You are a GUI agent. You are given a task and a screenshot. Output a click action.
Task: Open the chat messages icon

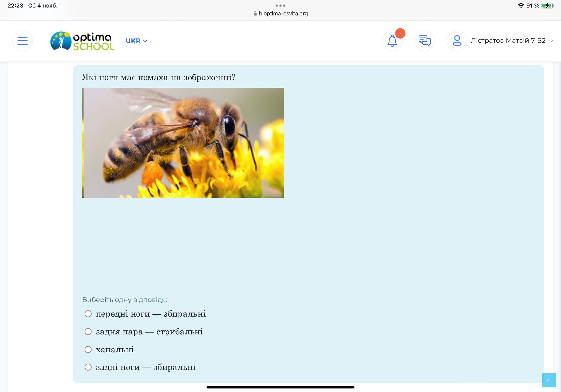(425, 41)
